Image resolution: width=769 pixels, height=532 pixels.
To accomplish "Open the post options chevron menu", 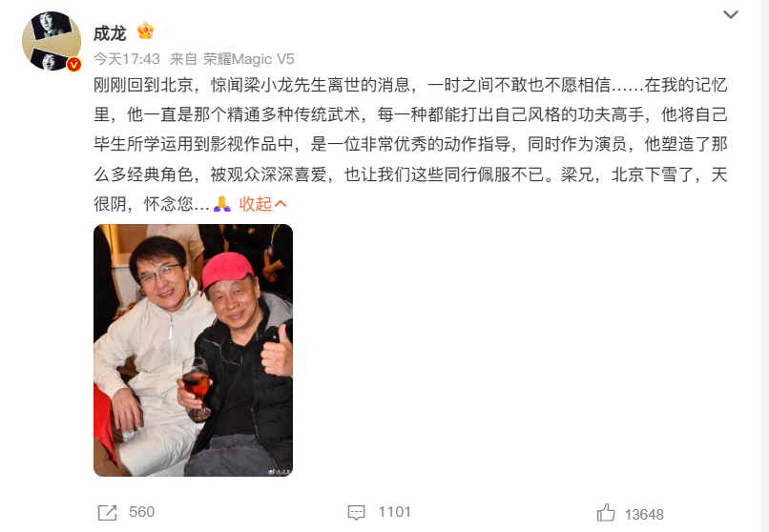I will [731, 14].
